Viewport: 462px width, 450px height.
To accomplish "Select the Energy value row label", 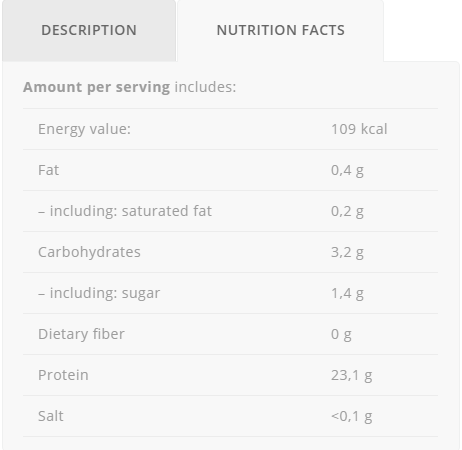I will click(84, 129).
